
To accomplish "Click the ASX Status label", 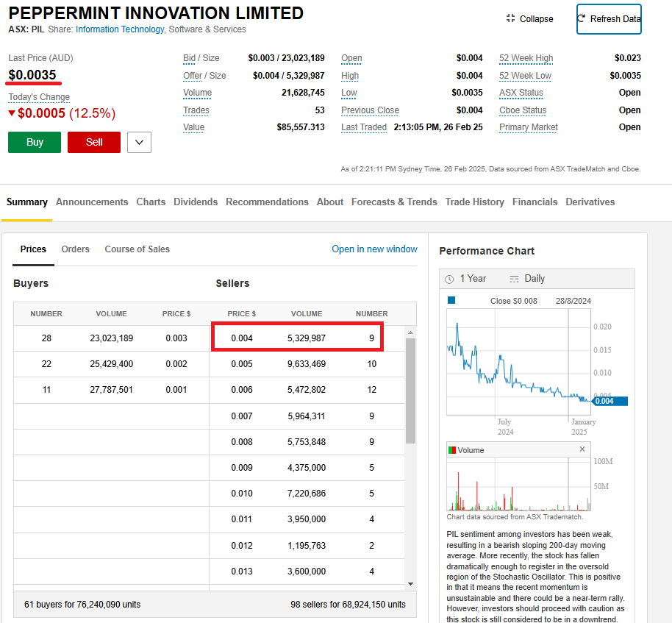I will (521, 93).
